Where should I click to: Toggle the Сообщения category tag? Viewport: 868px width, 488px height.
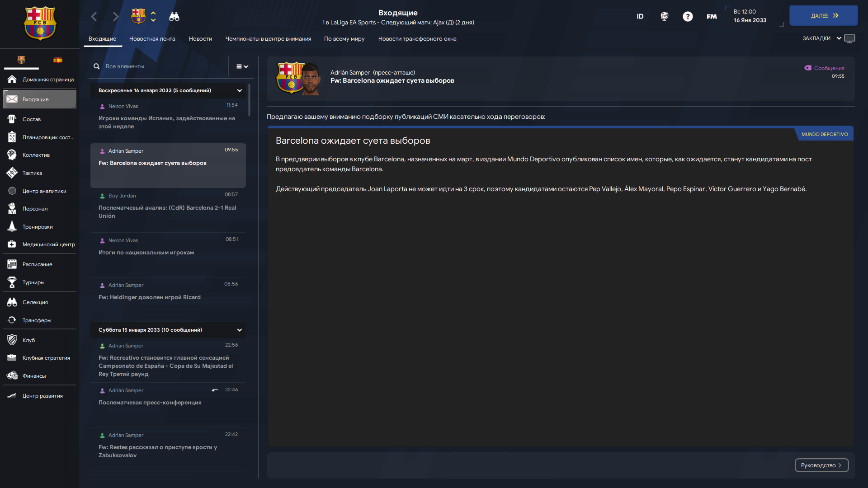(x=824, y=68)
